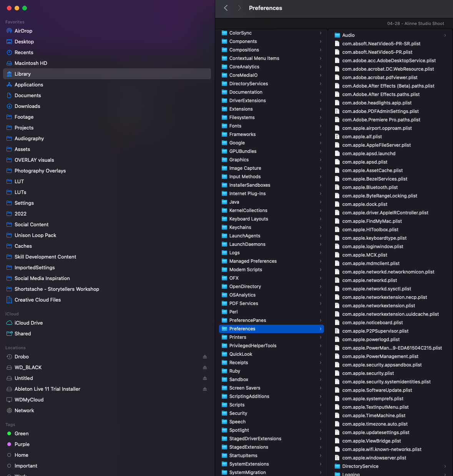Image resolution: width=453 pixels, height=476 pixels.
Task: Expand the ColorSync folder disclosure arrow
Action: (321, 33)
